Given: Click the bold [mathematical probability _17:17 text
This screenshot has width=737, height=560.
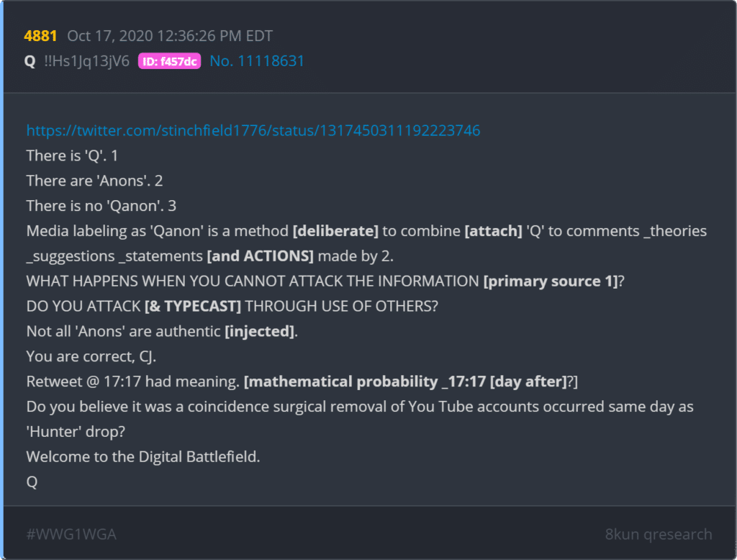Looking at the screenshot, I should coord(365,381).
